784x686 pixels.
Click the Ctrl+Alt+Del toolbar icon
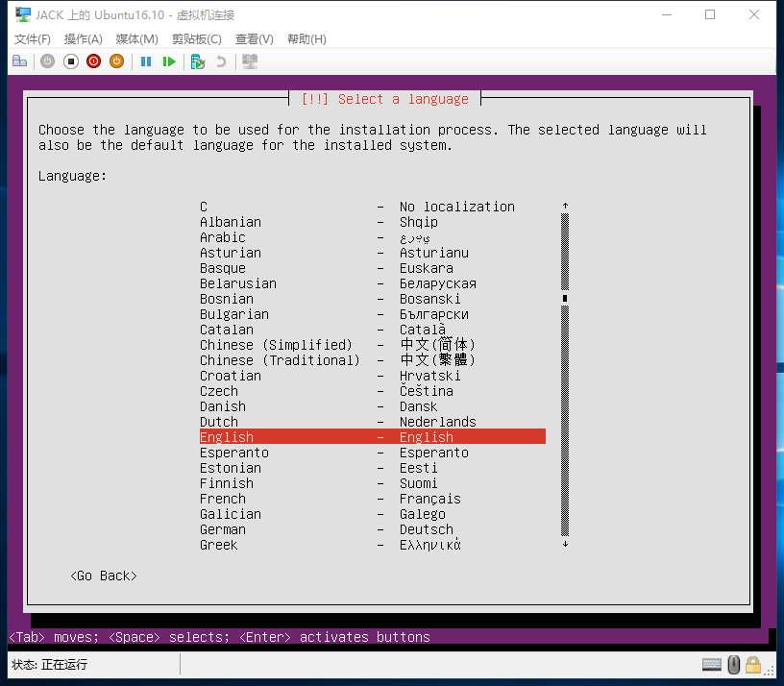point(19,61)
